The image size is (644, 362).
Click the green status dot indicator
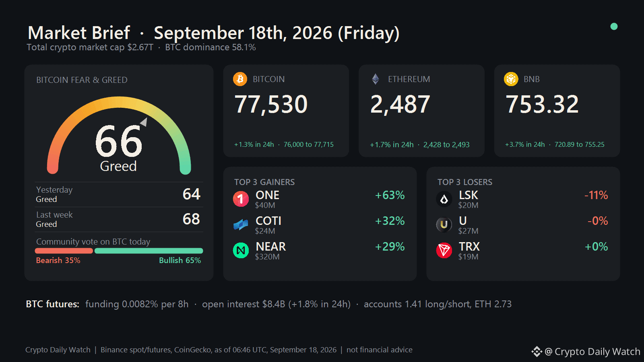(614, 27)
